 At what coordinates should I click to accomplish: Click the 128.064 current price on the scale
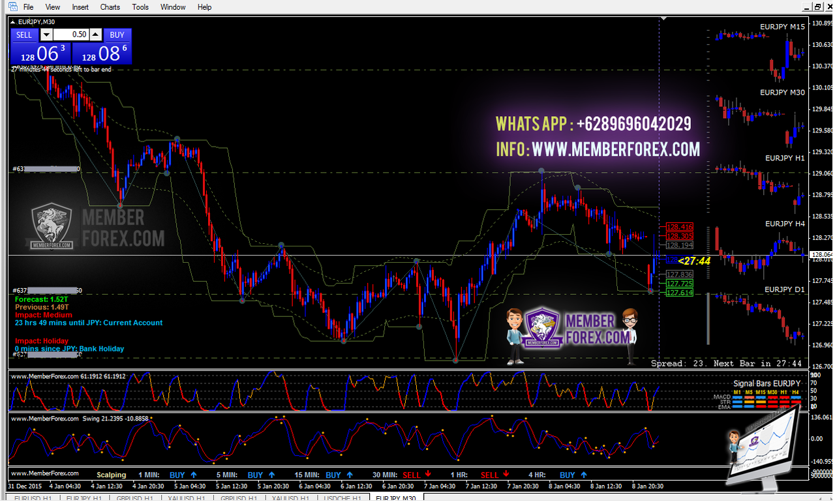[821, 255]
